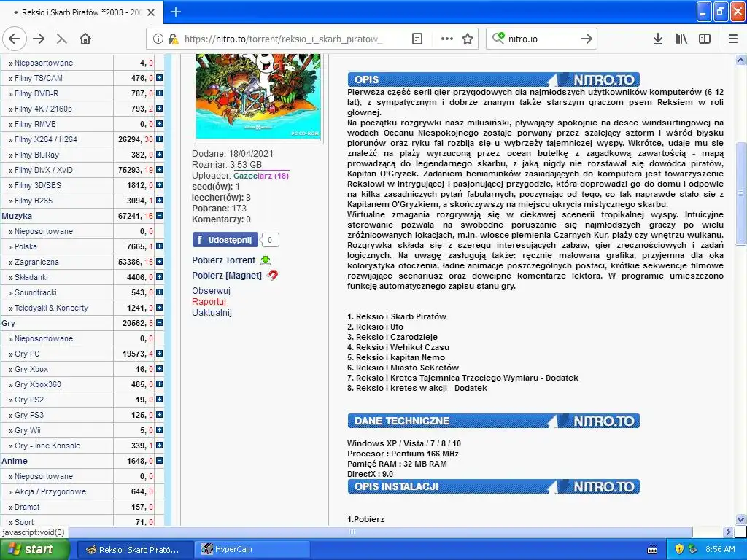Click the green Pobierz Torrent download icon
This screenshot has height=560, width=747.
266,260
